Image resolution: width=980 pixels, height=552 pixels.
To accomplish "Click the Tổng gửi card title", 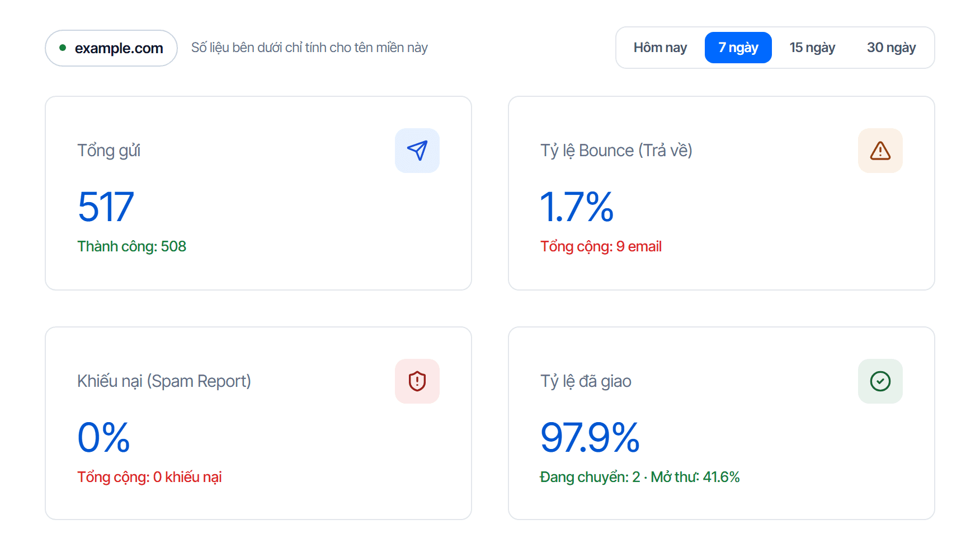I will (x=109, y=151).
